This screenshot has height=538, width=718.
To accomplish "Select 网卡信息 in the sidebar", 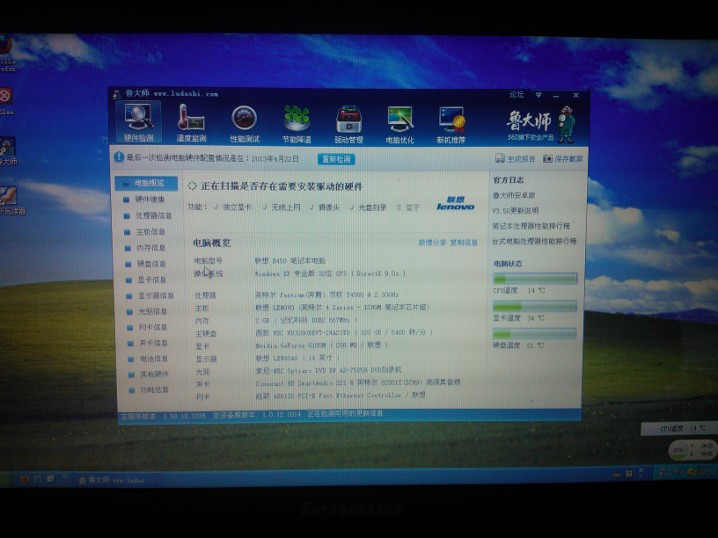I will (148, 327).
